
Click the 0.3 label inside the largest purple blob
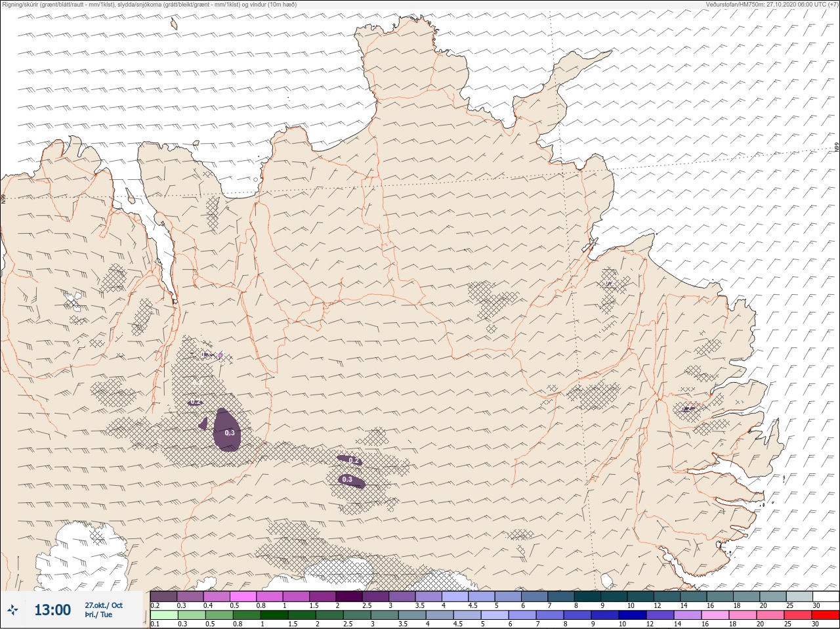coord(229,433)
